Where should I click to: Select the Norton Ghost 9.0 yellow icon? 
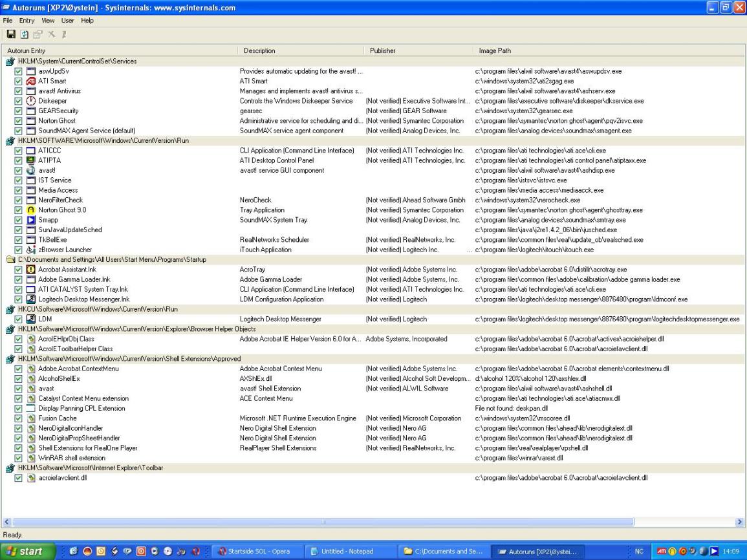(x=31, y=210)
